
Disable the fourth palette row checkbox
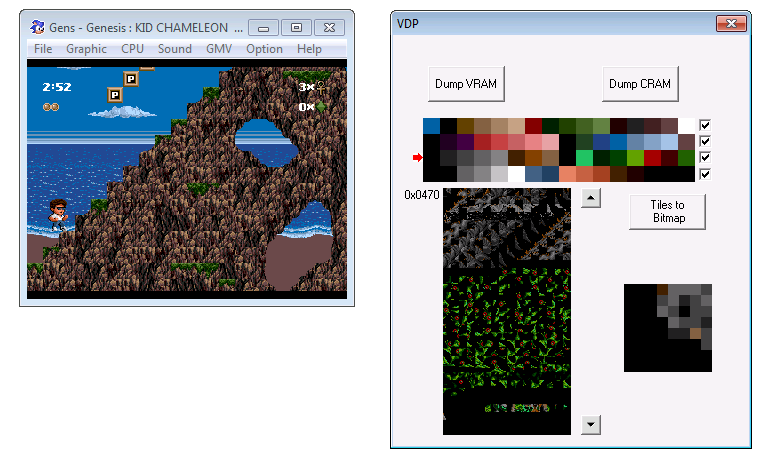click(x=705, y=174)
